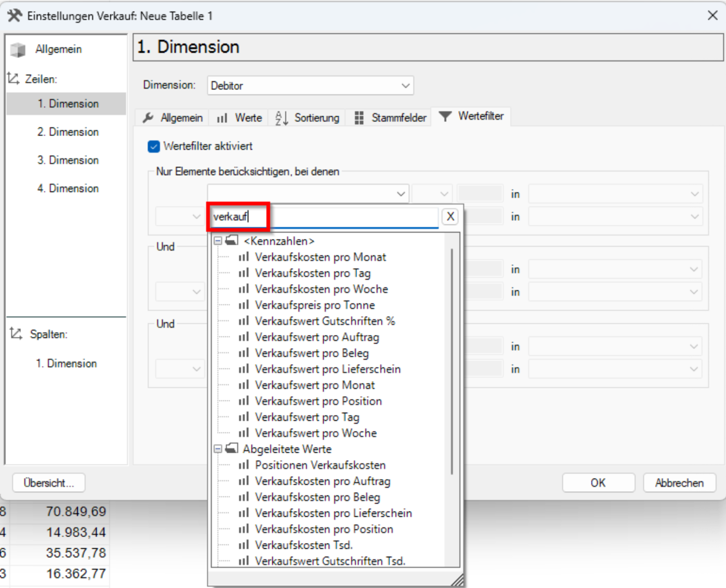Choose Verkaufswert Gutschriften % from list

[325, 321]
